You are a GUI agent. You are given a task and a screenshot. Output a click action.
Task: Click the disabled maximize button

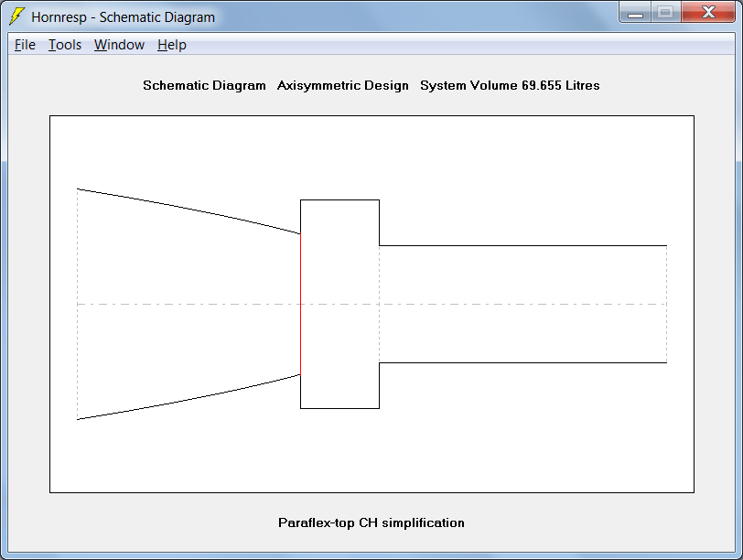tap(665, 13)
